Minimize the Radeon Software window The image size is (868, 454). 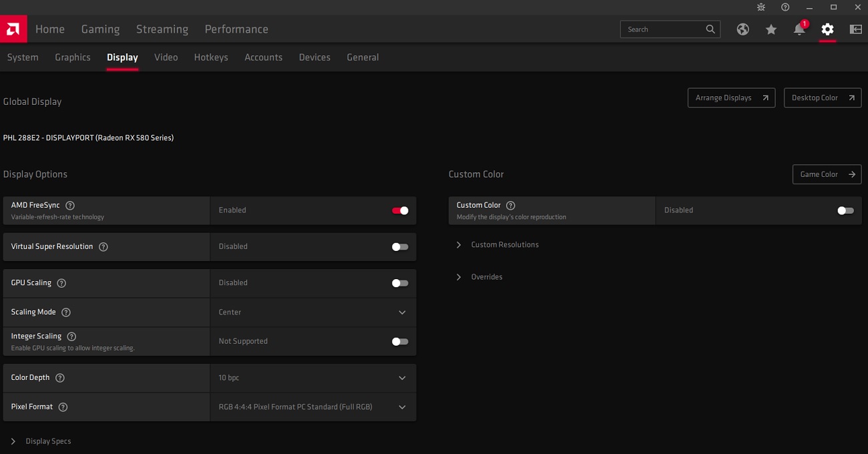809,7
